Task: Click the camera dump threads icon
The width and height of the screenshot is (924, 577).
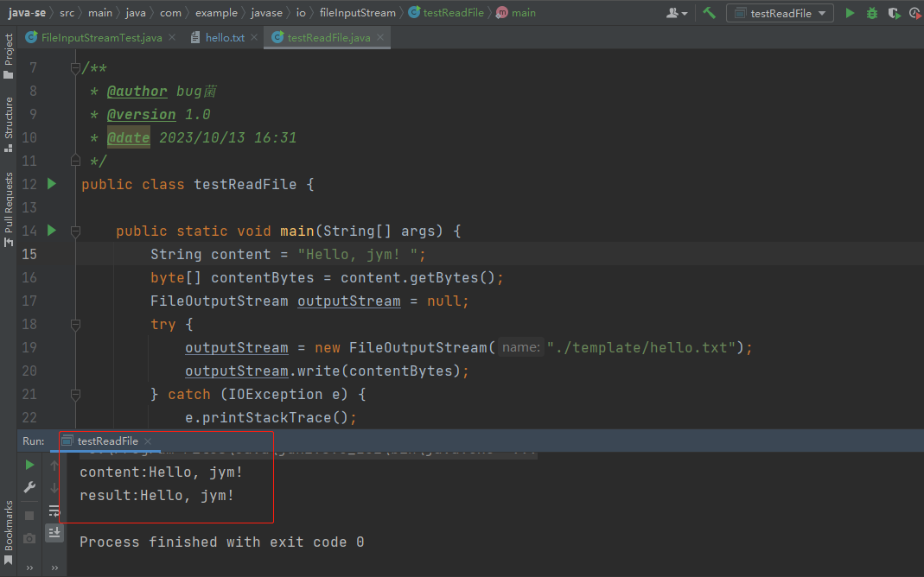Action: click(x=29, y=538)
